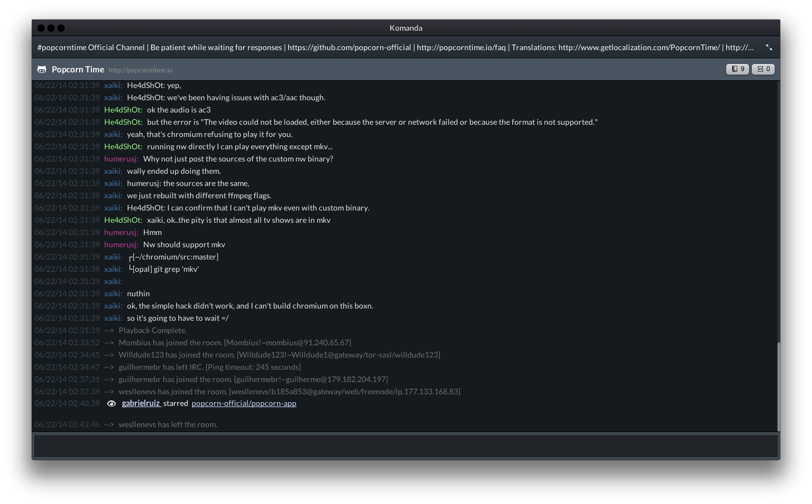
Task: Click the Popcorn Time organization title
Action: click(78, 70)
